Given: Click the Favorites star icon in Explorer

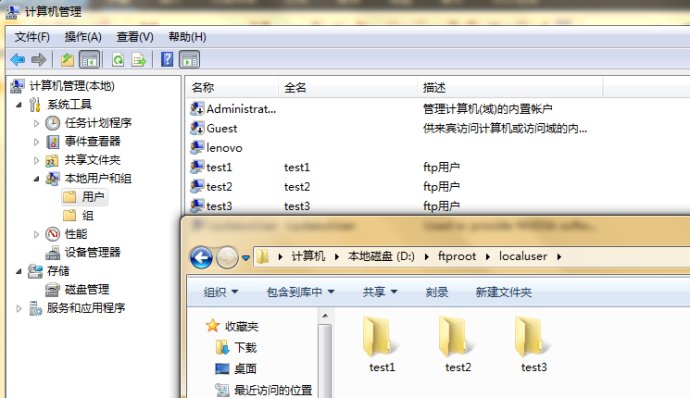Looking at the screenshot, I should [x=213, y=326].
